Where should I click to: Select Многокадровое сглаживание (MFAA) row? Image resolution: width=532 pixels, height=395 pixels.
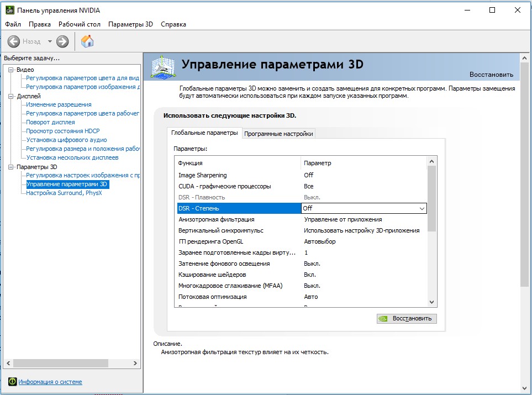point(302,286)
